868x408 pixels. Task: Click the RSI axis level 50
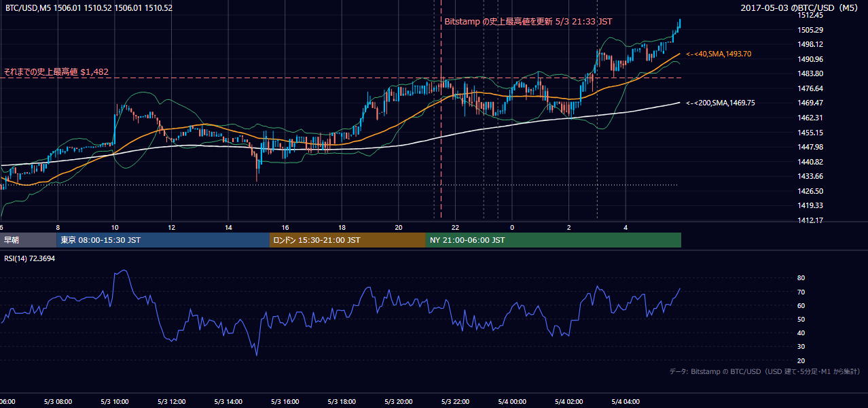pyautogui.click(x=801, y=320)
